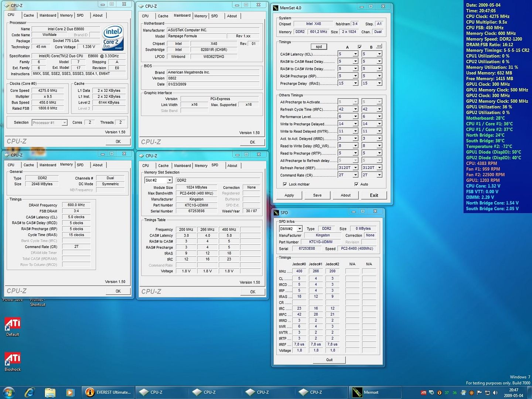532x399 pixels.
Task: Toggle the A/B link checkbox in MemSet Timings
Action: (359, 47)
